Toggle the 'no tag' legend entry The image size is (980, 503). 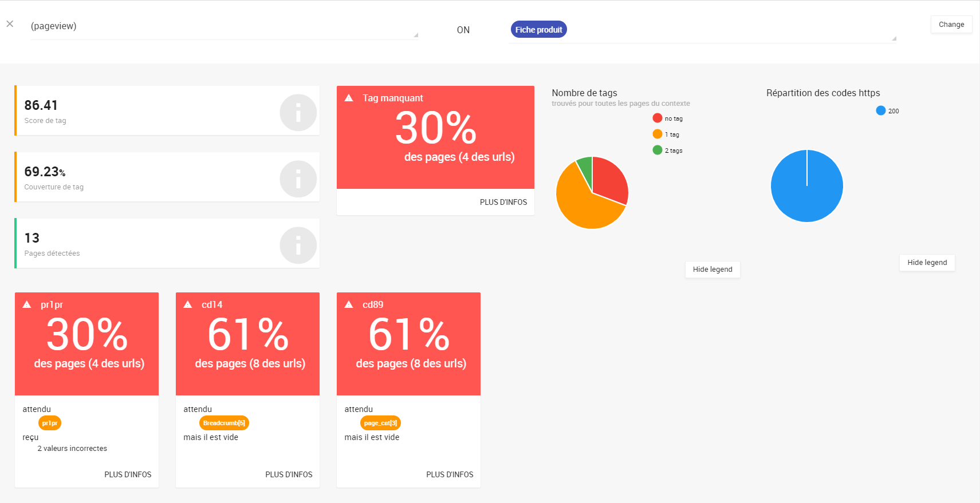click(668, 118)
